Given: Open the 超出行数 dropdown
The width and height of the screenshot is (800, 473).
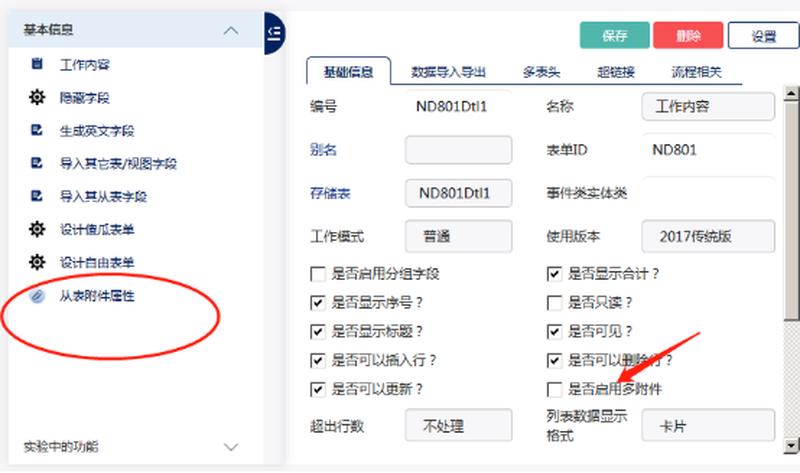Looking at the screenshot, I should [458, 425].
